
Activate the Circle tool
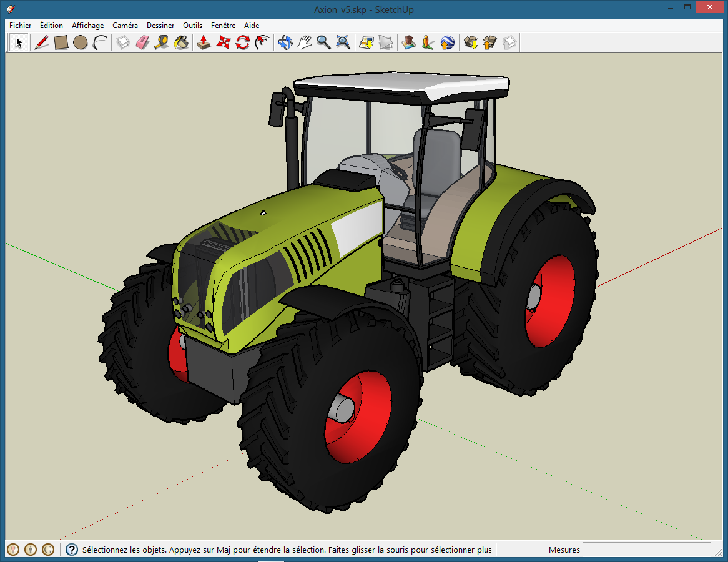click(80, 42)
